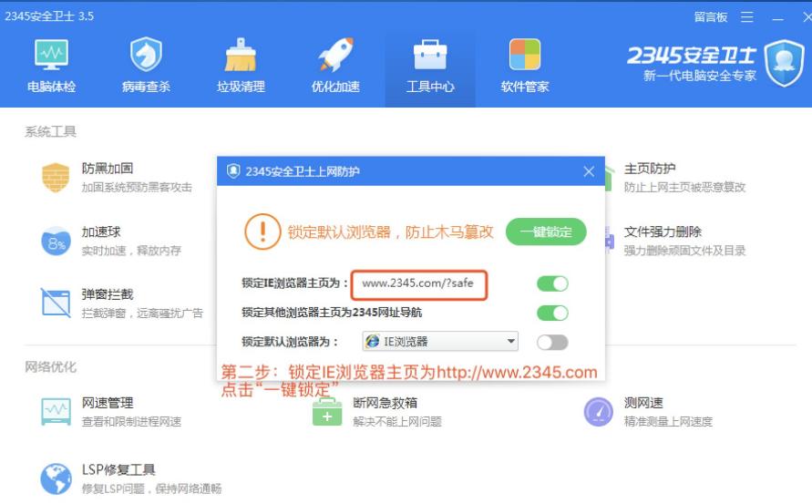
Task: Click the 防黑加固 firewall icon
Action: point(56,177)
